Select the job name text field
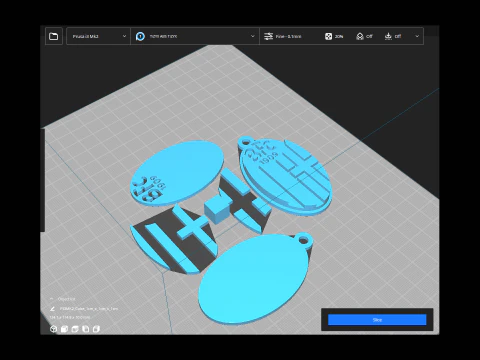This screenshot has width=480, height=360. 88,309
